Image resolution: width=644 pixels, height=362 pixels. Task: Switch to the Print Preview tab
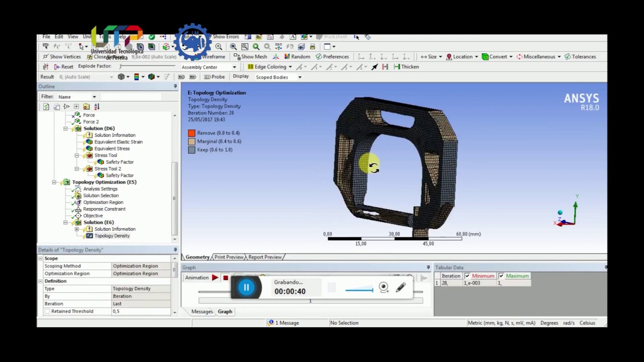click(228, 257)
